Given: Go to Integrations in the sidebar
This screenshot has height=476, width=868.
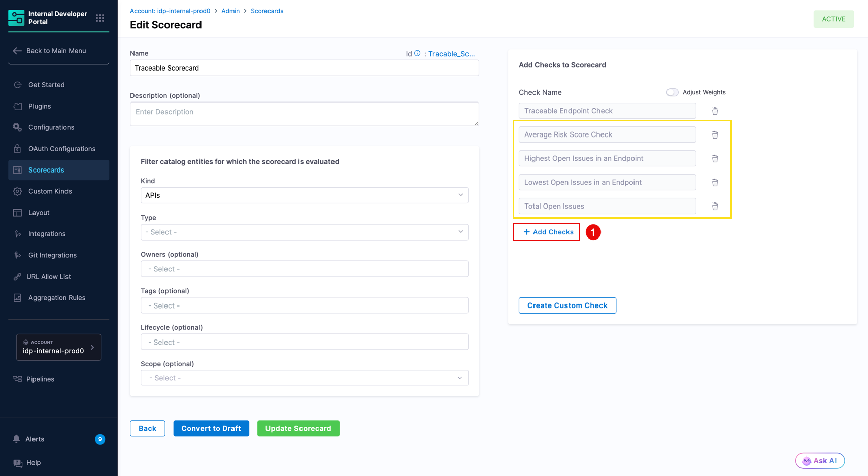Looking at the screenshot, I should coord(59,234).
